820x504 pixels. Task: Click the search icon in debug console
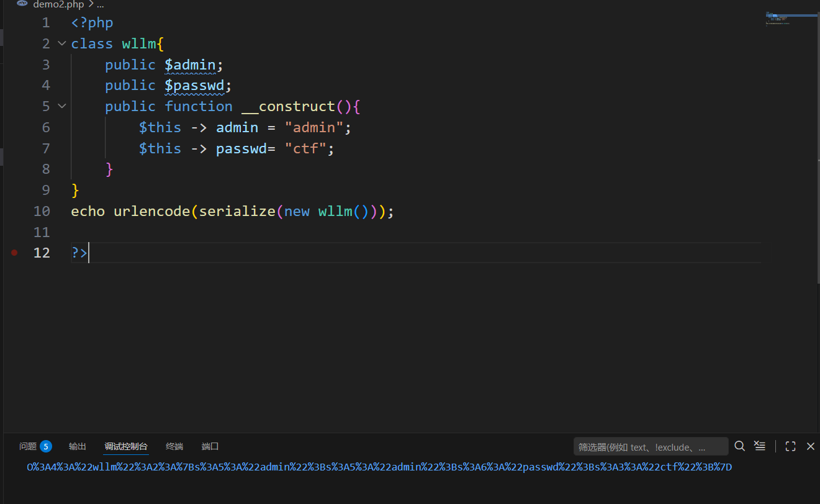coord(739,446)
